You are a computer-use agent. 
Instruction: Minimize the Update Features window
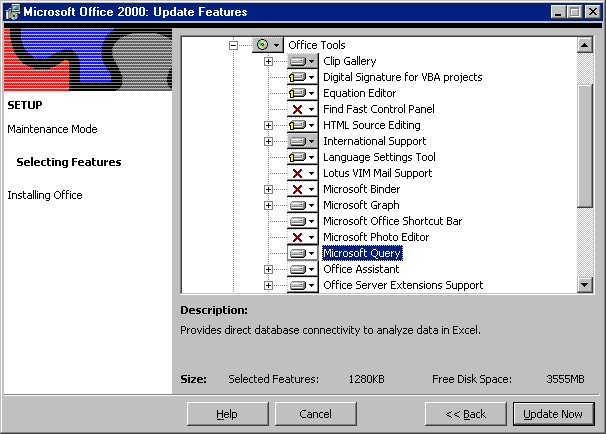click(558, 12)
